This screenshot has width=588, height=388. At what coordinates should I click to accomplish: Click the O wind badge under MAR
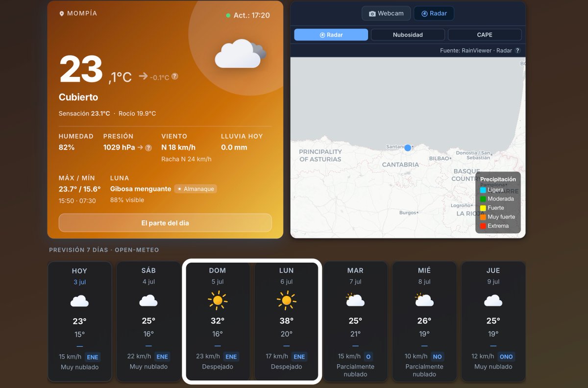click(x=368, y=357)
